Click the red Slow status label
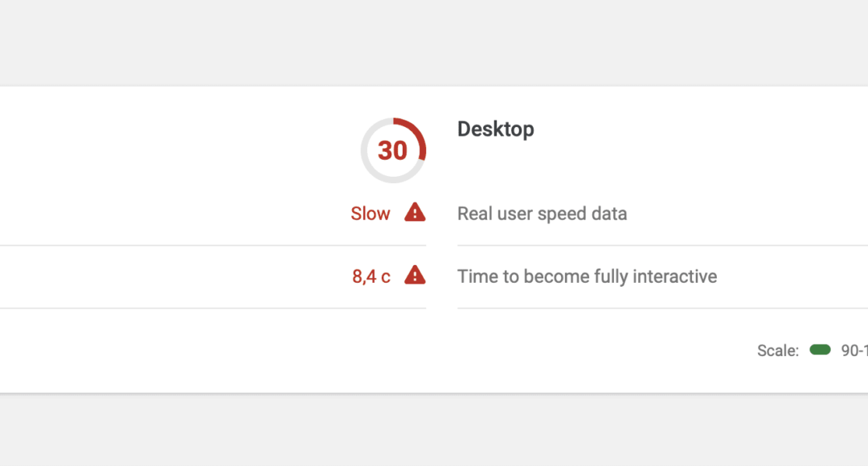The image size is (868, 466). point(371,214)
